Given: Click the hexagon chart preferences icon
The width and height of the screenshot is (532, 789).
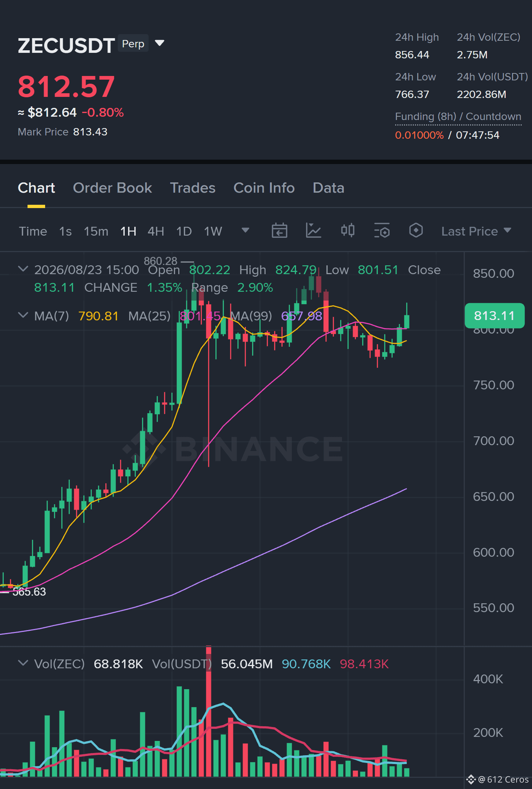Looking at the screenshot, I should (x=416, y=231).
